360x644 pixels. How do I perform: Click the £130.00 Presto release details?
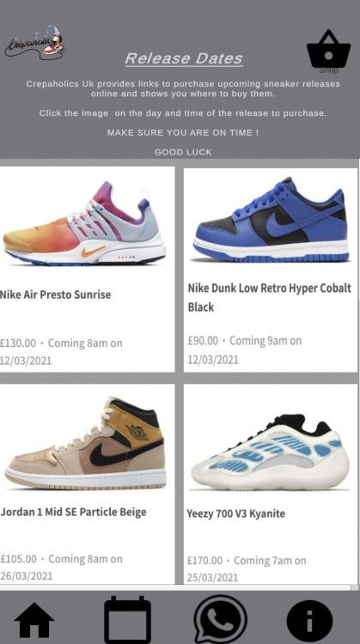click(61, 351)
